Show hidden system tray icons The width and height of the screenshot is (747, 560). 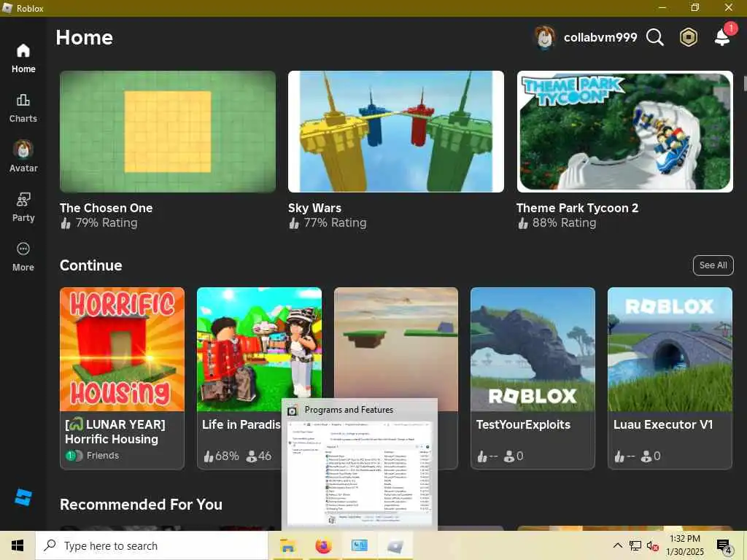tap(617, 545)
